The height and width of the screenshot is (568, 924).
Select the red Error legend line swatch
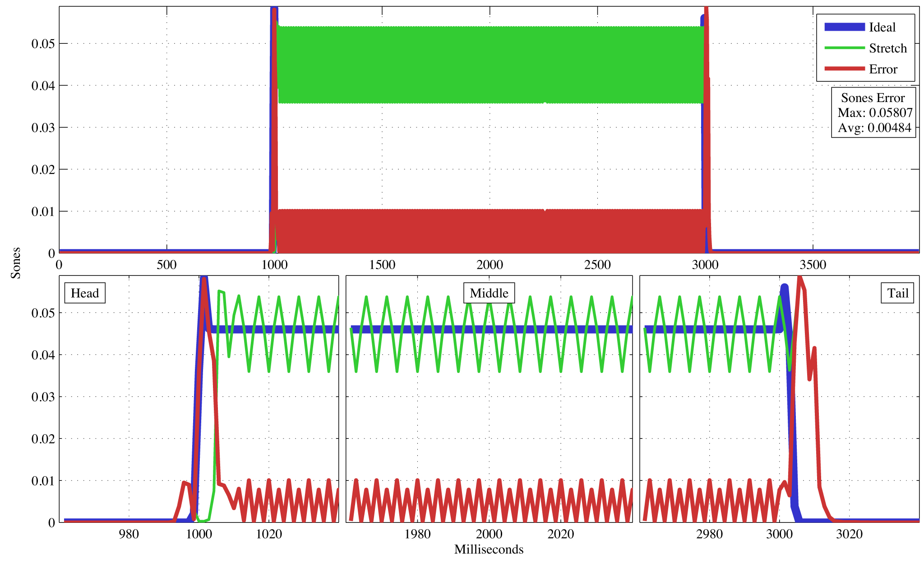(x=845, y=69)
